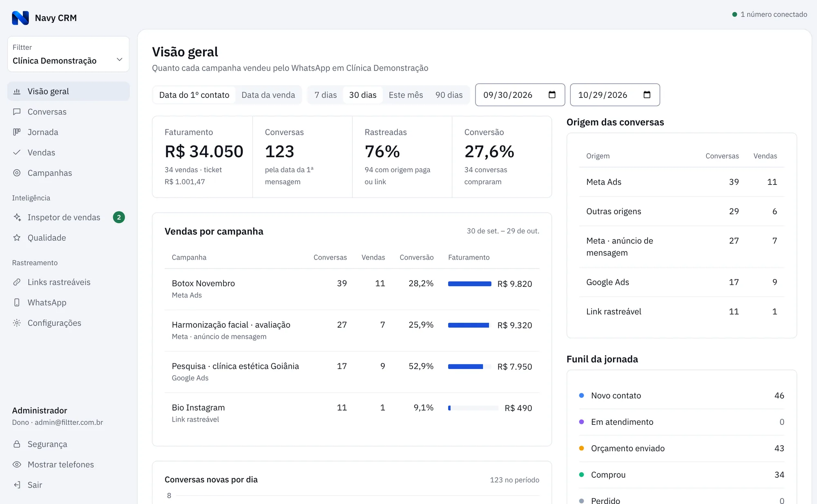The height and width of the screenshot is (504, 817).
Task: Switch to Data da venda option
Action: pyautogui.click(x=268, y=95)
